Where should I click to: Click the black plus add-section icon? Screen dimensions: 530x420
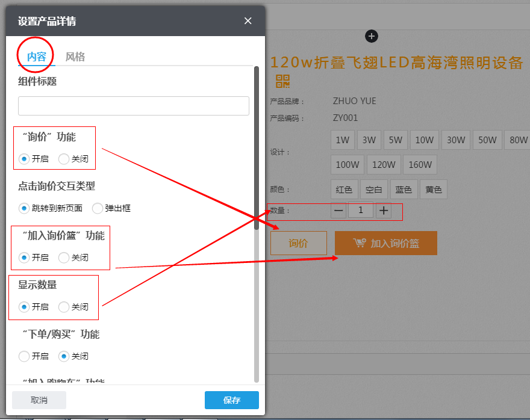(372, 36)
